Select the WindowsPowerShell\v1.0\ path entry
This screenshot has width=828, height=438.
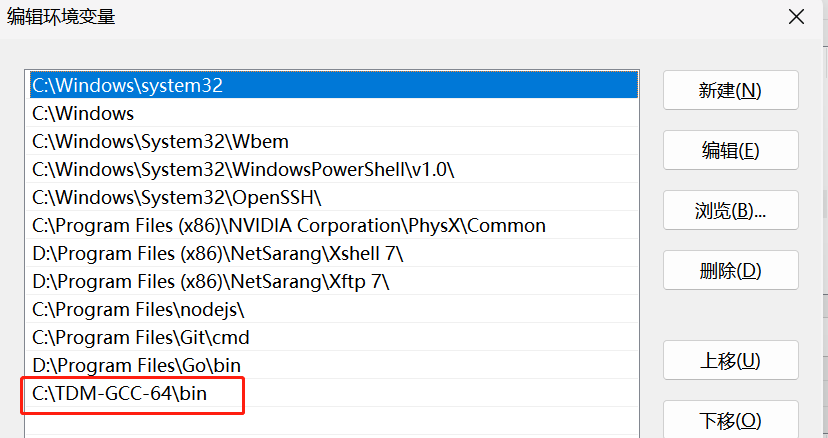coord(334,169)
